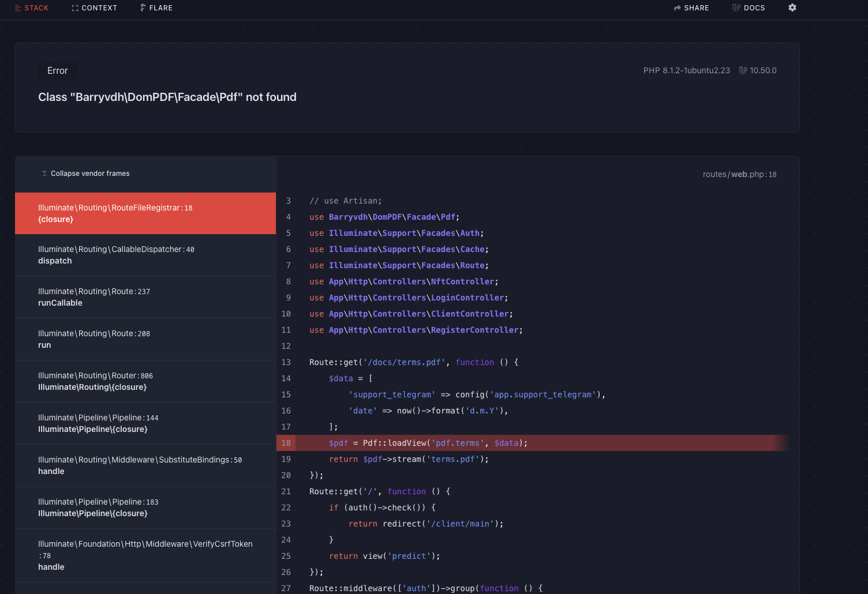Switch to the Context tab
The width and height of the screenshot is (868, 594).
click(x=99, y=8)
